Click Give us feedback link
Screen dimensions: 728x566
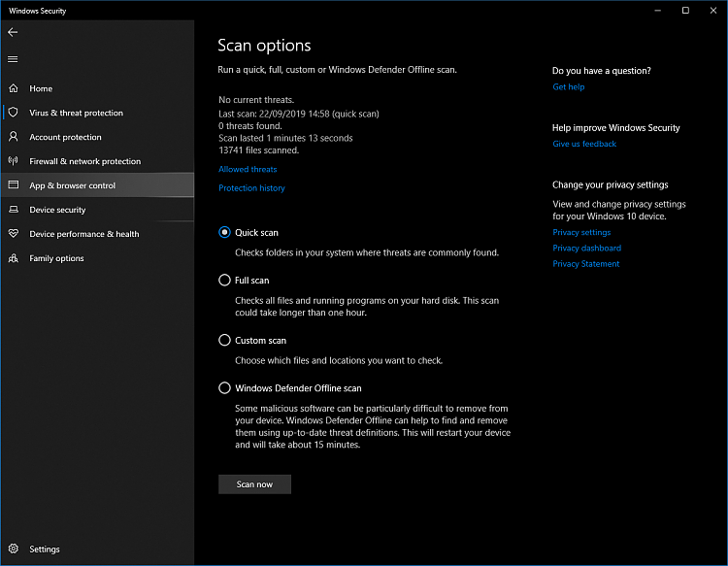[x=584, y=144]
